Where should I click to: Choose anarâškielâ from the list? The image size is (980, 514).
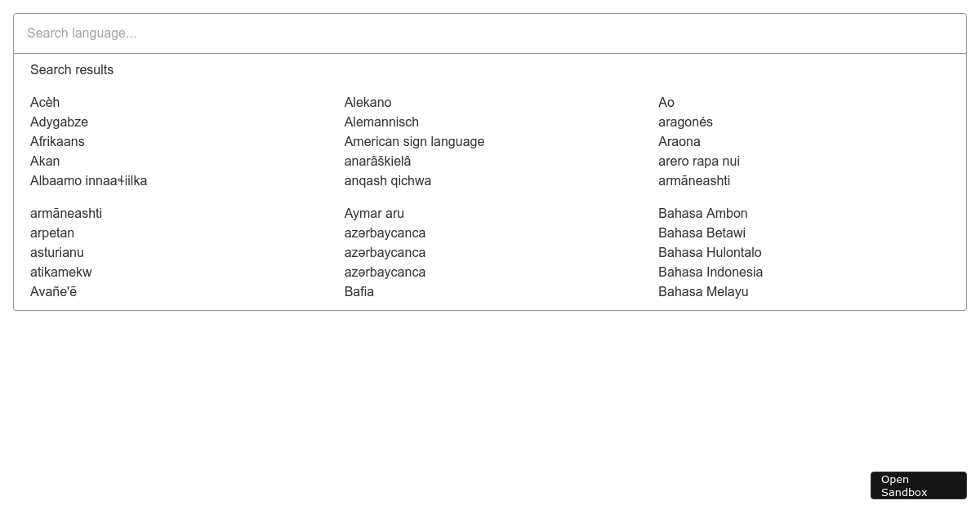click(377, 161)
